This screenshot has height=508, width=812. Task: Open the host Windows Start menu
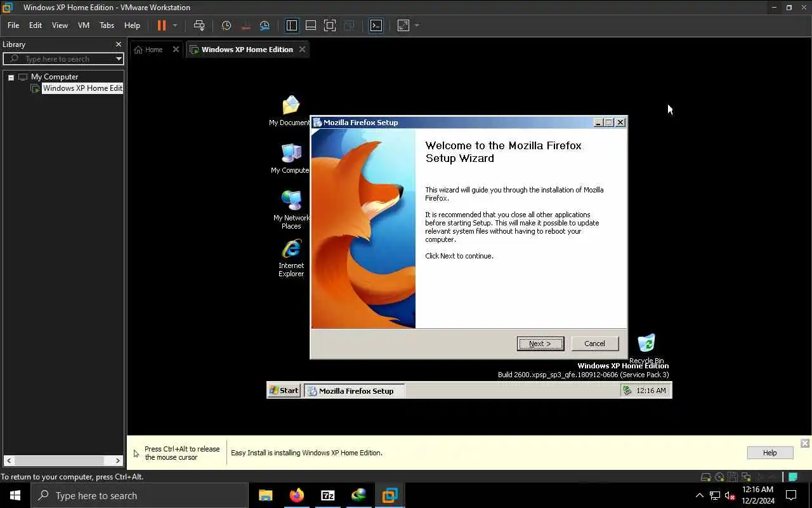coord(15,495)
